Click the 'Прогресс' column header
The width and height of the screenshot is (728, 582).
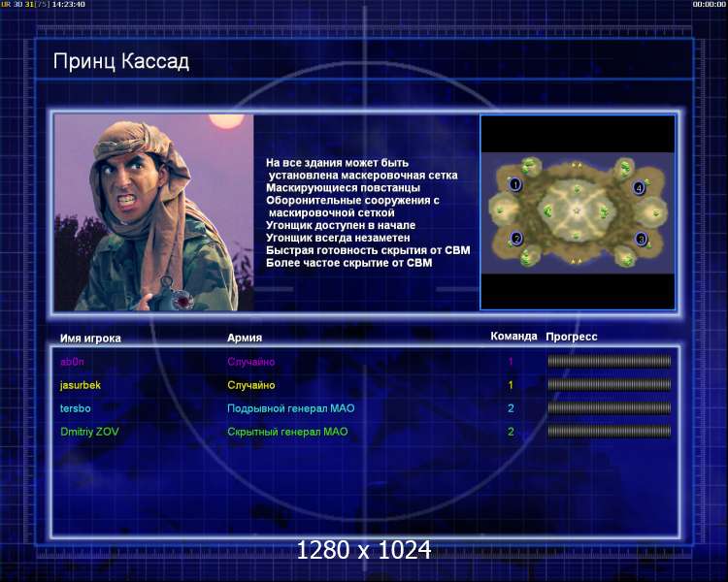click(x=572, y=337)
